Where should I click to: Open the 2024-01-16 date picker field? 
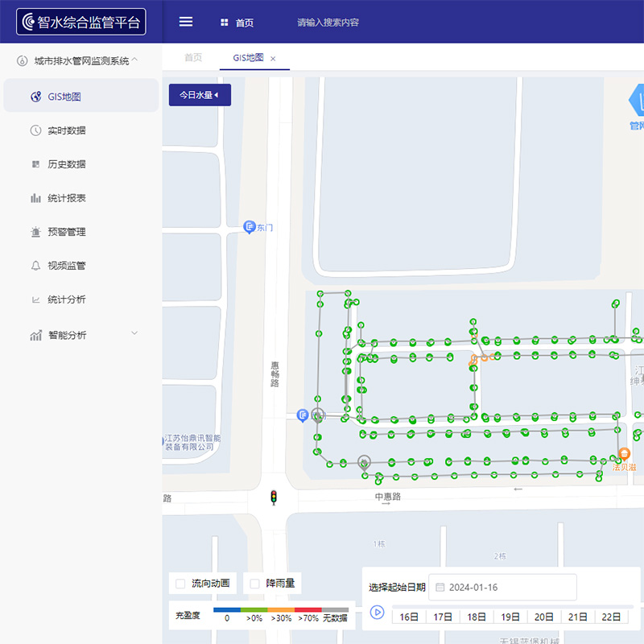502,587
